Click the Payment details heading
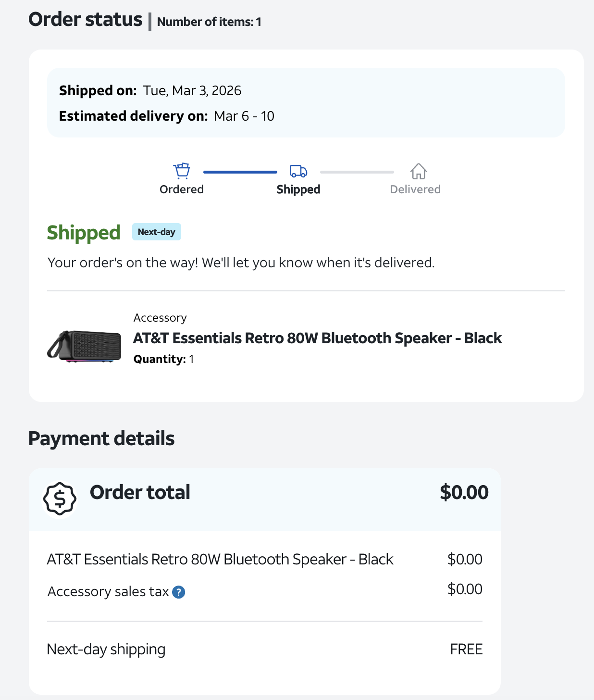This screenshot has height=700, width=594. (101, 438)
